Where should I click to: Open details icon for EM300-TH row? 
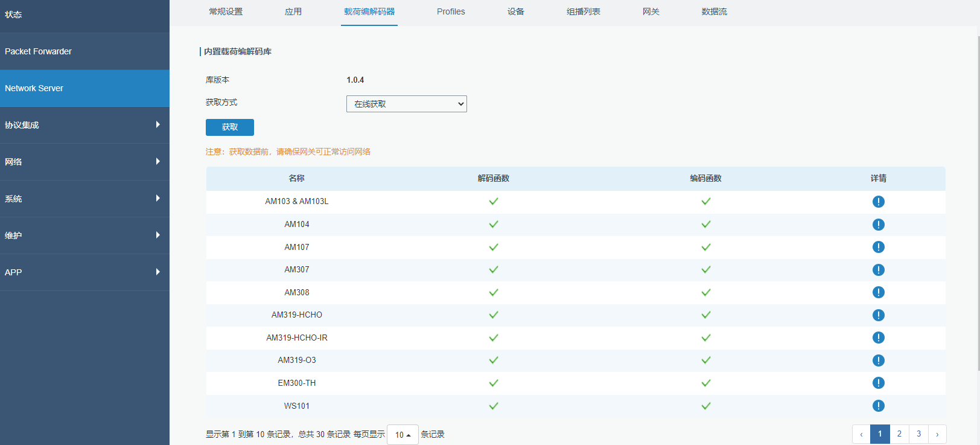tap(878, 383)
